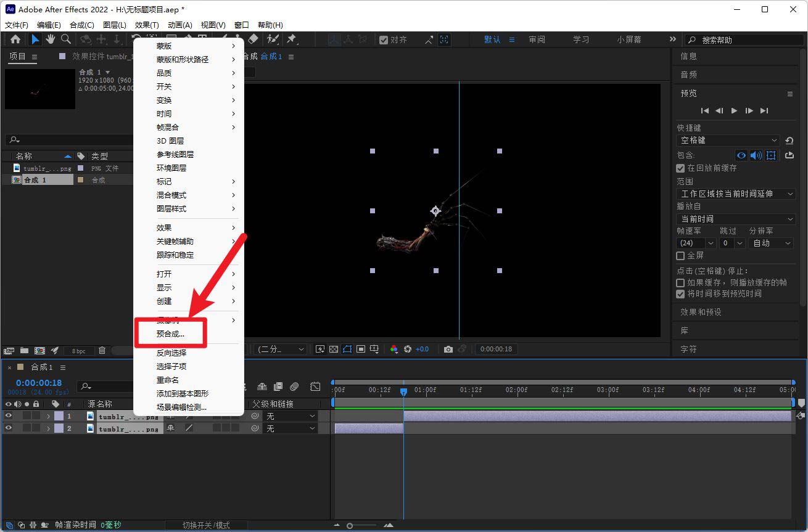The image size is (808, 532).
Task: Open grid and guide options icon
Action: [x=374, y=349]
